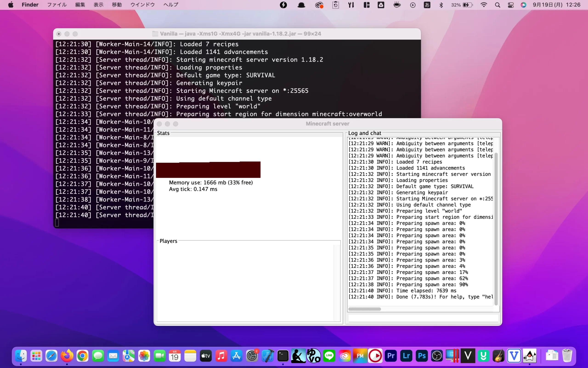Open the Messages app in the dock
The width and height of the screenshot is (588, 368).
tap(98, 356)
